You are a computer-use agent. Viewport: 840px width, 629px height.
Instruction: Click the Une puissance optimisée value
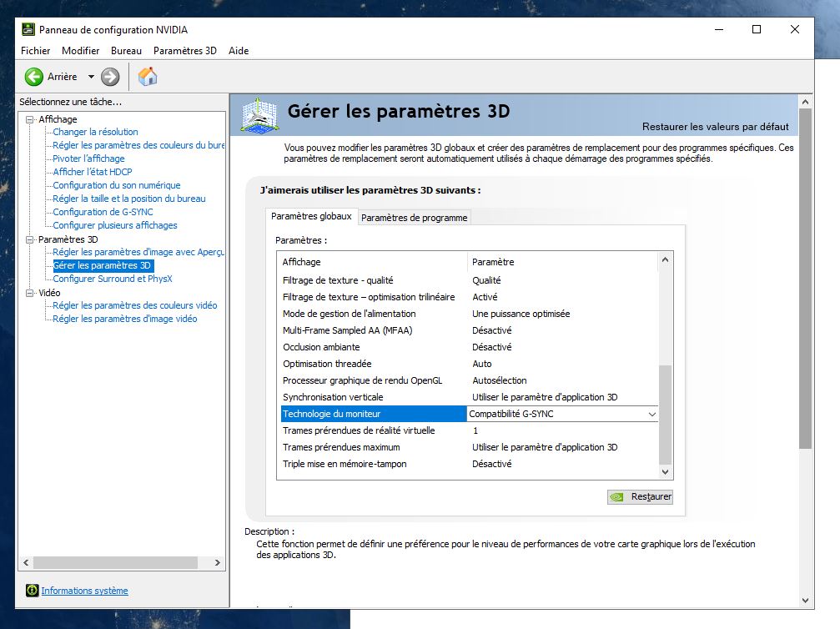521,314
